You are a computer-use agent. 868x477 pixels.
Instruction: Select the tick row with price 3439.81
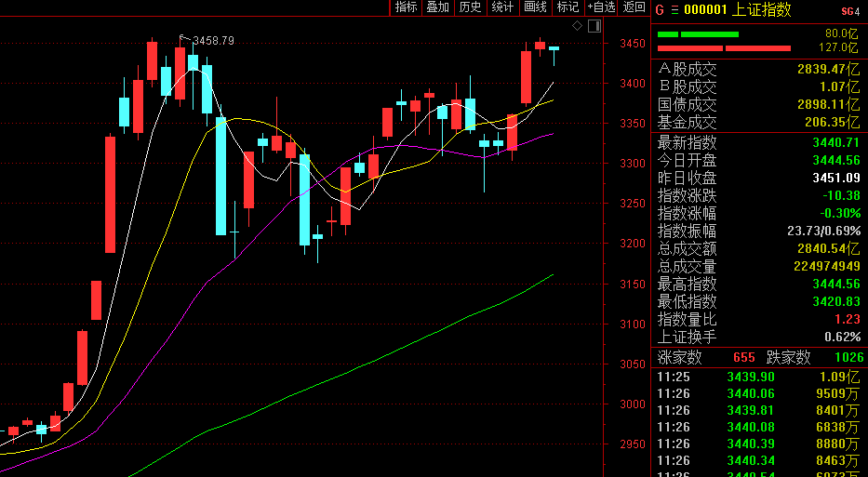click(759, 411)
